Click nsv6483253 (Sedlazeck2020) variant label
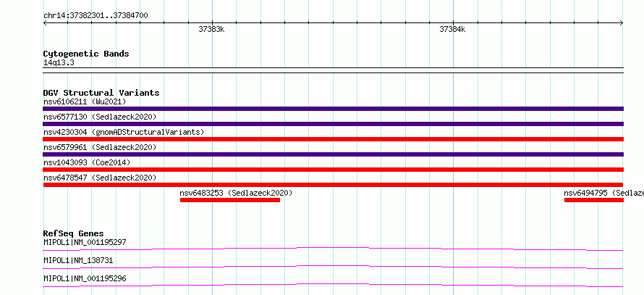The image size is (644, 295). 236,193
